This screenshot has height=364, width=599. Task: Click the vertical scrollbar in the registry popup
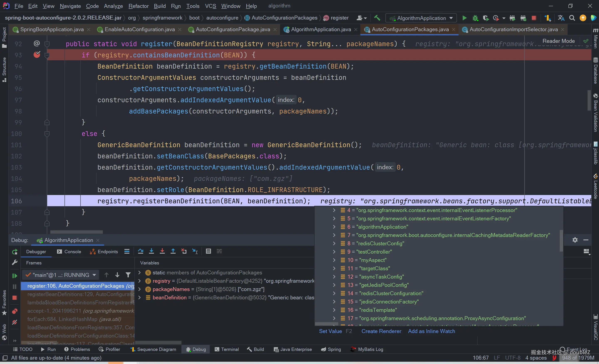tap(561, 240)
